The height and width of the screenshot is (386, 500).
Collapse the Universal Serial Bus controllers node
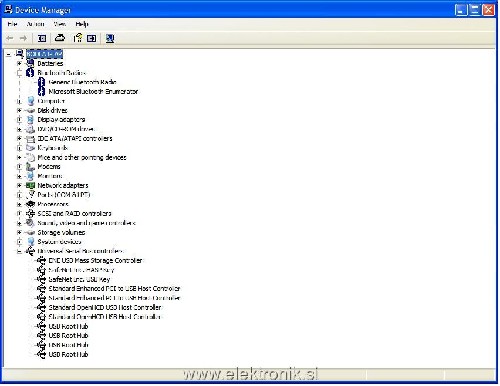tap(19, 251)
